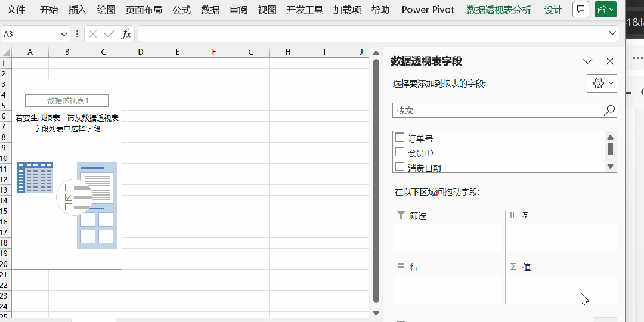Open field pane options chevron
Viewport: 644px width, 322px height.
(x=588, y=61)
